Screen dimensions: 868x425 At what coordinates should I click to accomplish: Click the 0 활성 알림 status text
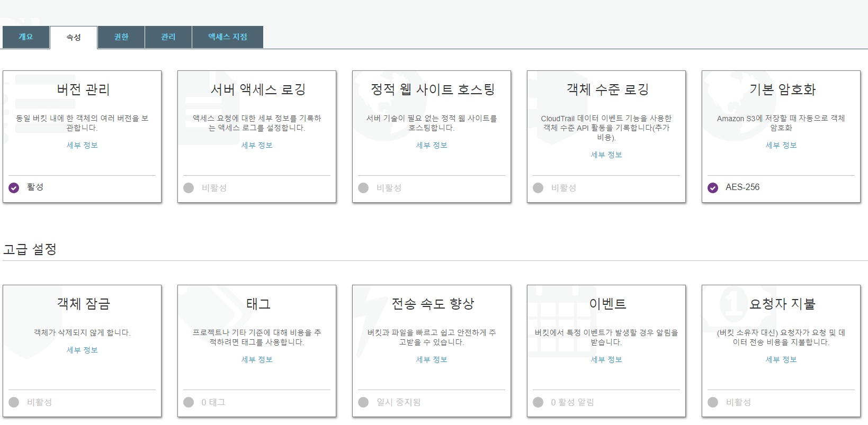[572, 402]
